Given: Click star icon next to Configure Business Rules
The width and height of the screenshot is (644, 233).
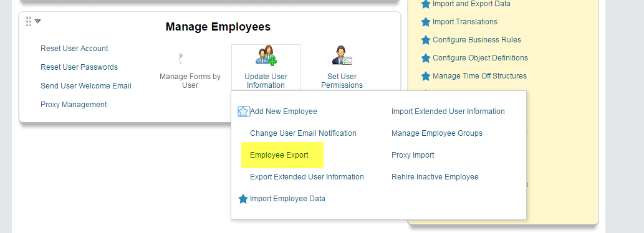Looking at the screenshot, I should 426,40.
